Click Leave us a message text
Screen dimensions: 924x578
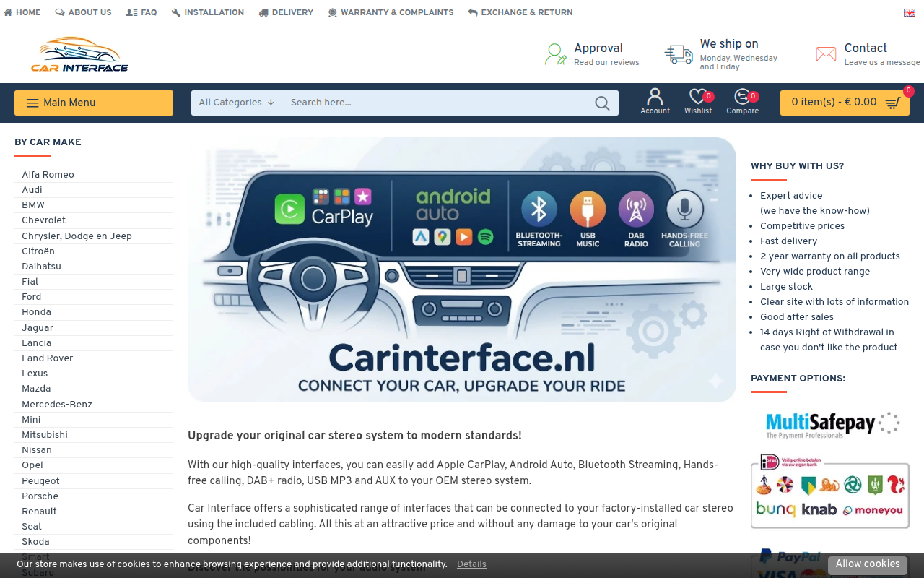tap(882, 63)
